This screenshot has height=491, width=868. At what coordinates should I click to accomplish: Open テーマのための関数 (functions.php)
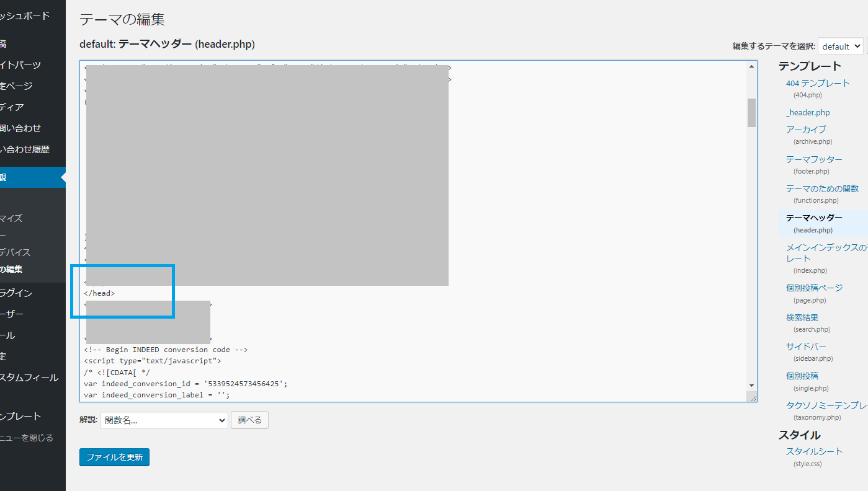pyautogui.click(x=822, y=188)
